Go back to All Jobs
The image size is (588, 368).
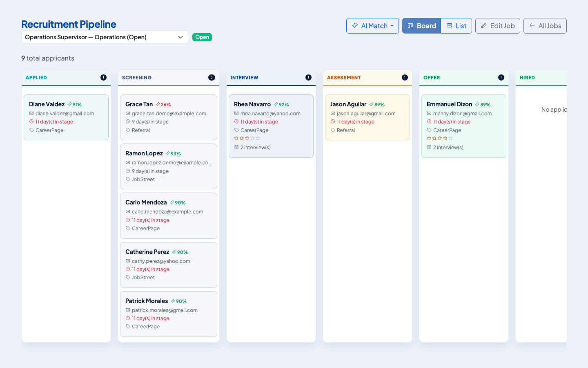click(545, 26)
